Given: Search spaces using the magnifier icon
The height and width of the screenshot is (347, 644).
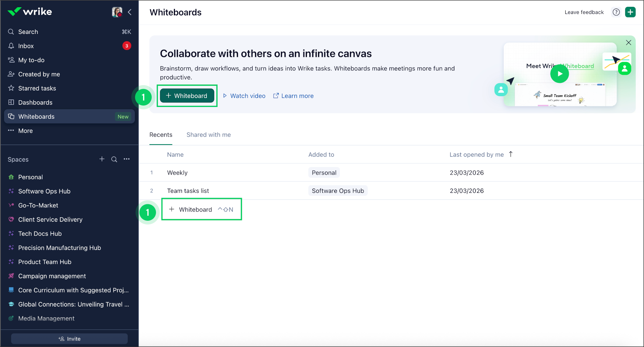Looking at the screenshot, I should 114,159.
